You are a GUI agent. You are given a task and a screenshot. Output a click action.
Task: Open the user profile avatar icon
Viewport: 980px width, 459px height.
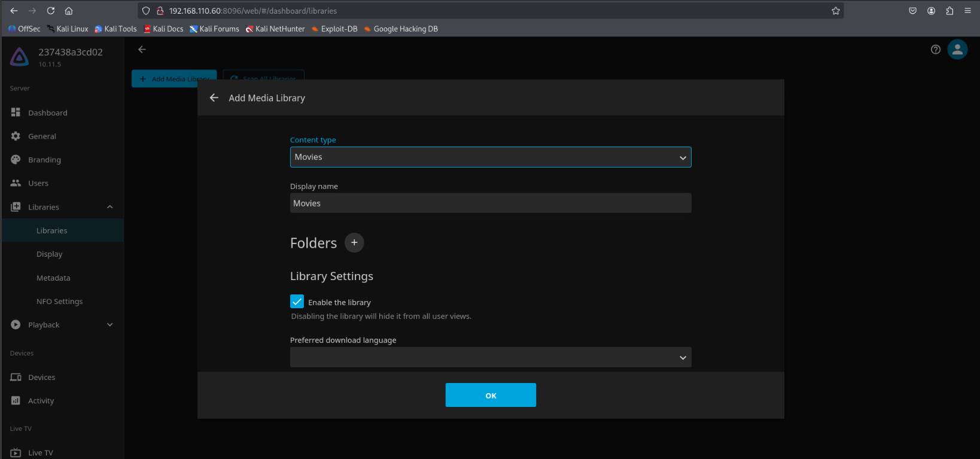click(957, 50)
